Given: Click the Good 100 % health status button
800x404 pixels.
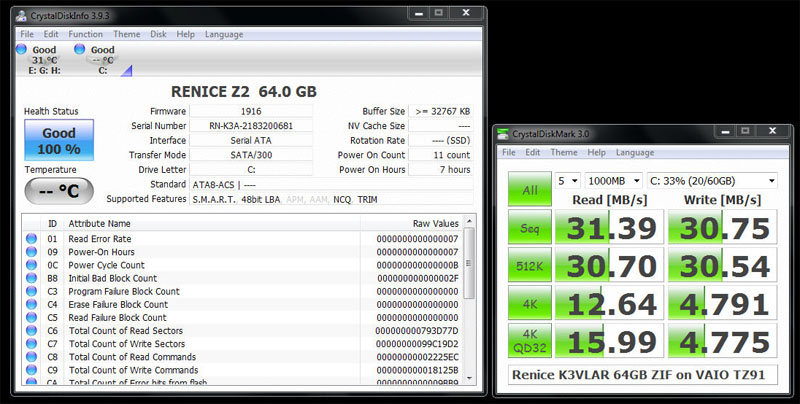Looking at the screenshot, I should tap(59, 140).
